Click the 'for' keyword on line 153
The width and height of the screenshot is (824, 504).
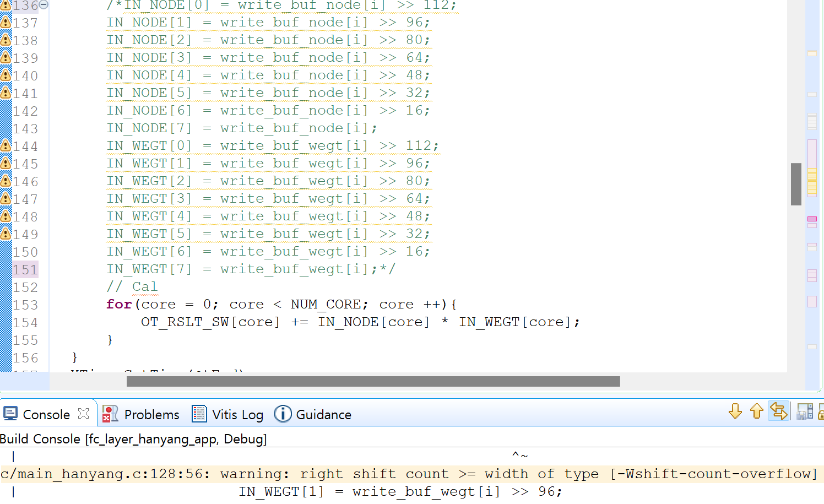(119, 304)
